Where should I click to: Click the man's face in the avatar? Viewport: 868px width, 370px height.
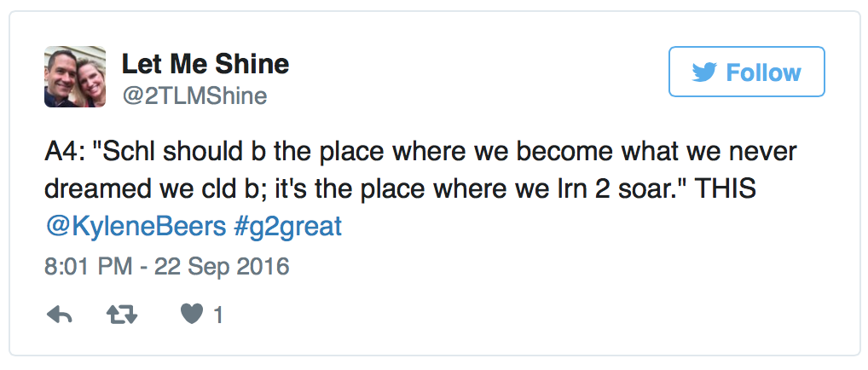tap(61, 71)
